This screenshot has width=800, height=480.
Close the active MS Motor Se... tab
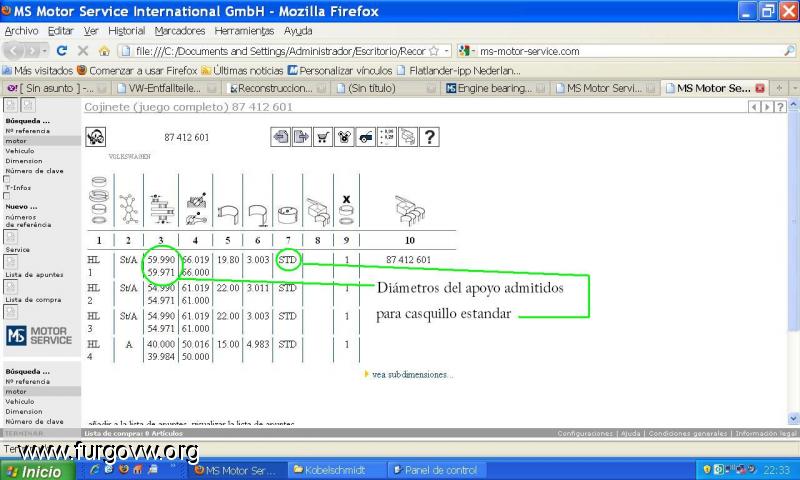(x=760, y=88)
